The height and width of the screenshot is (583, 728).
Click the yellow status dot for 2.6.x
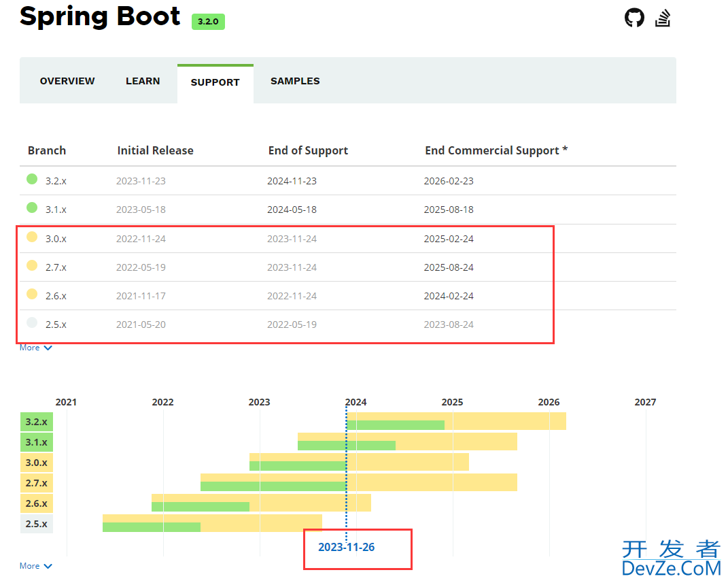point(32,294)
